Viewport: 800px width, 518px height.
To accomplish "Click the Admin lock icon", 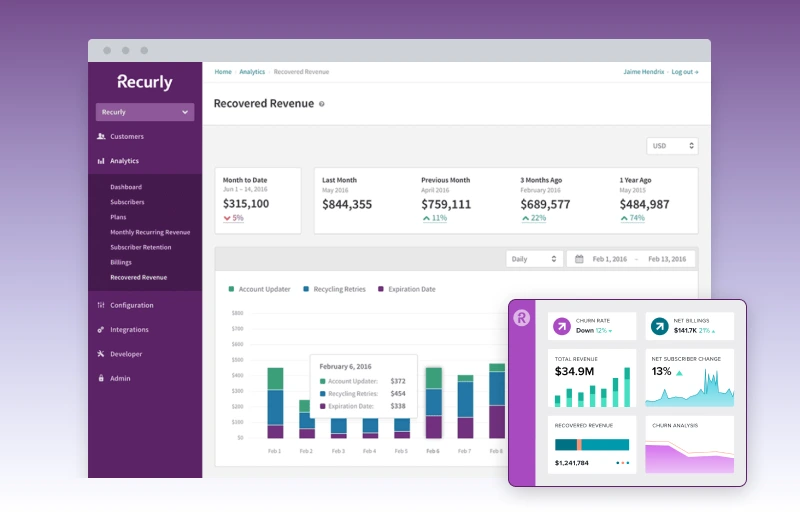I will pyautogui.click(x=101, y=378).
